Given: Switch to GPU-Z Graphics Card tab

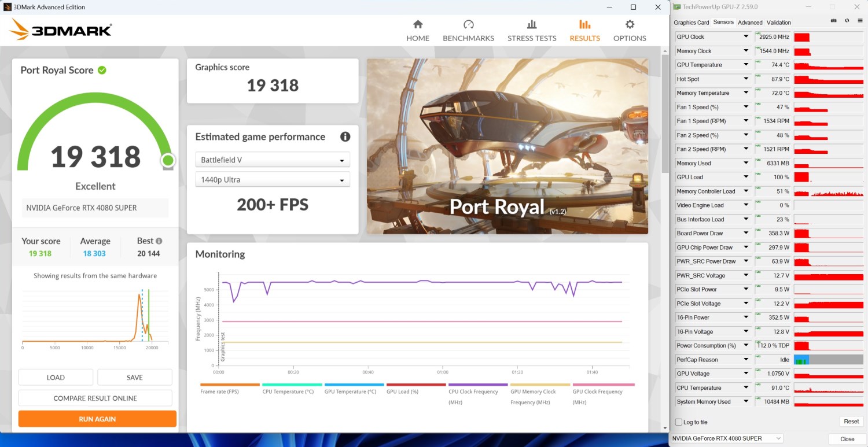Looking at the screenshot, I should tap(691, 23).
